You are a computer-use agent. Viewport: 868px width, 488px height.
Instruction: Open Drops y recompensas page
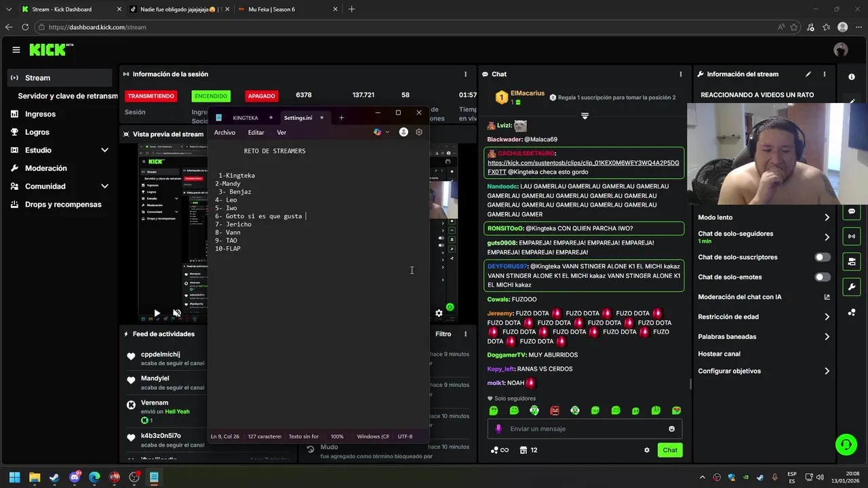click(x=63, y=205)
